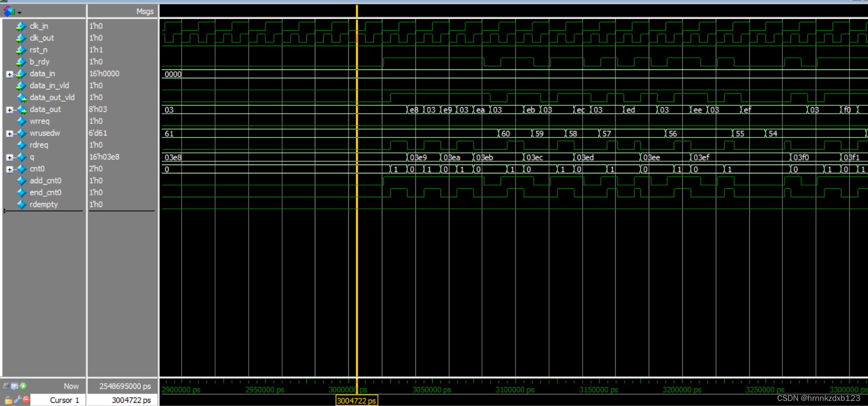
Task: Click the wave layout diamonds icon in the header
Action: click(x=9, y=11)
